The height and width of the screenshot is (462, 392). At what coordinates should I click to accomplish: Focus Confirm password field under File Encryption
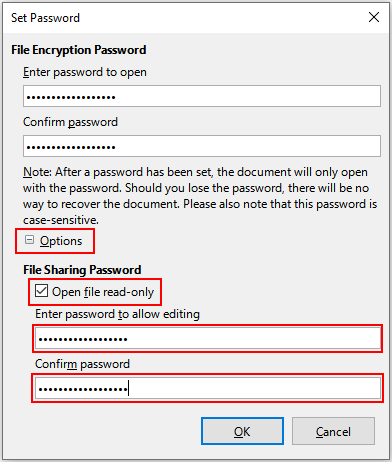[x=202, y=146]
